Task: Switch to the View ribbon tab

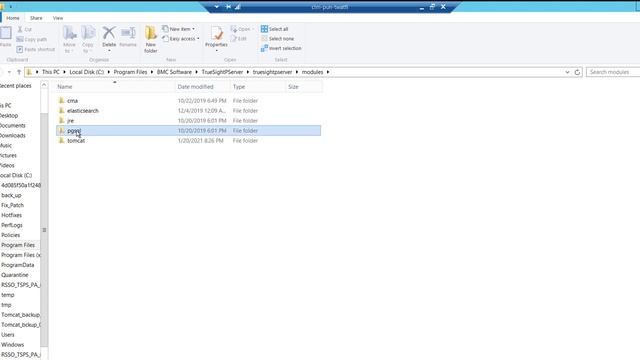Action: click(58, 18)
